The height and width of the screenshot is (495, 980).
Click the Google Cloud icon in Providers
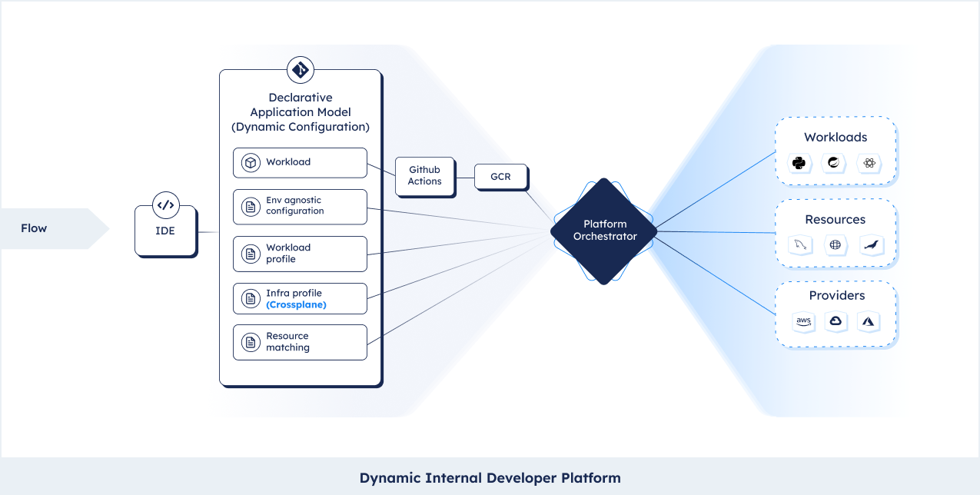[835, 322]
